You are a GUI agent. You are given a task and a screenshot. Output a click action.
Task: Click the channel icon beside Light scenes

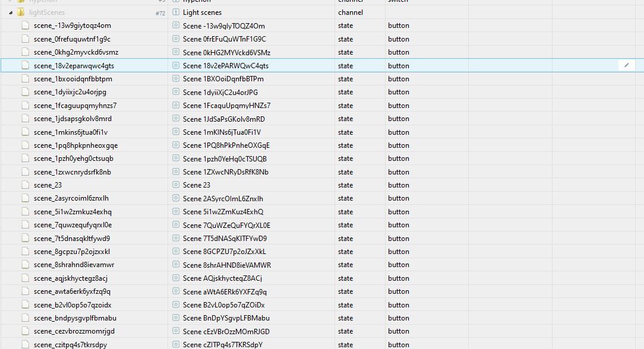click(x=176, y=12)
